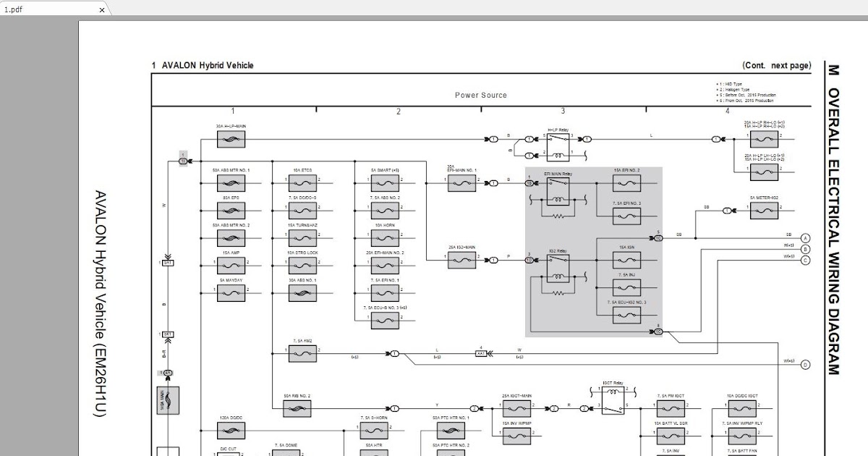Click the 10A BATT VL SSR fuse symbol

[671, 436]
